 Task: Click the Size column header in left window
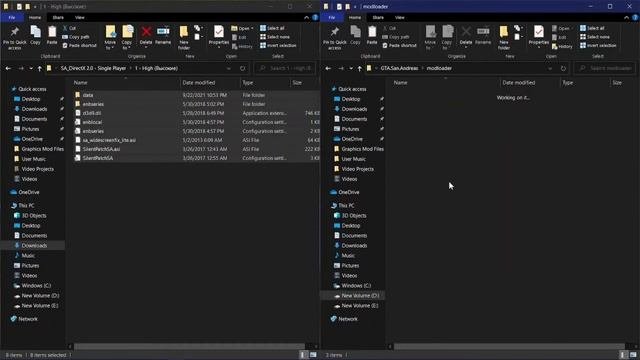pyautogui.click(x=304, y=82)
